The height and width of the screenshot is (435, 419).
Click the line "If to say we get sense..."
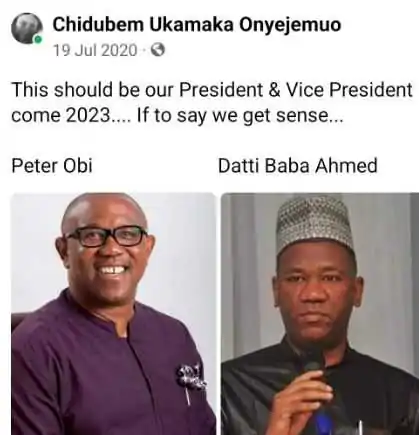click(240, 116)
